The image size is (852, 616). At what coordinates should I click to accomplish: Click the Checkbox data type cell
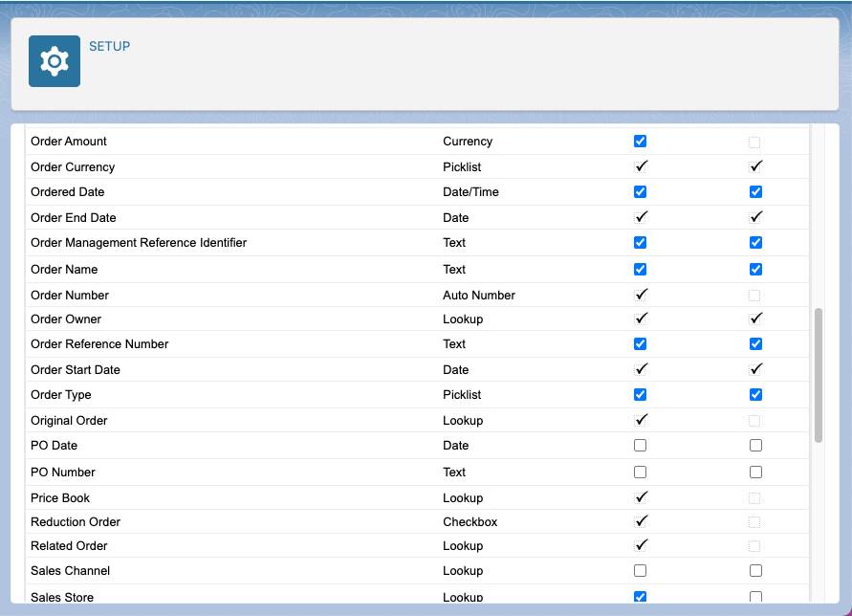click(470, 522)
